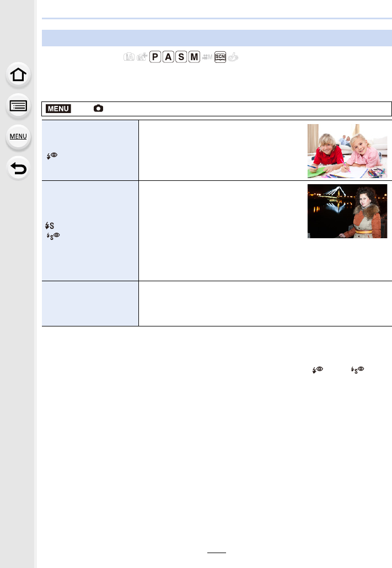
Task: Click the creative control palette icon
Action: (x=233, y=57)
